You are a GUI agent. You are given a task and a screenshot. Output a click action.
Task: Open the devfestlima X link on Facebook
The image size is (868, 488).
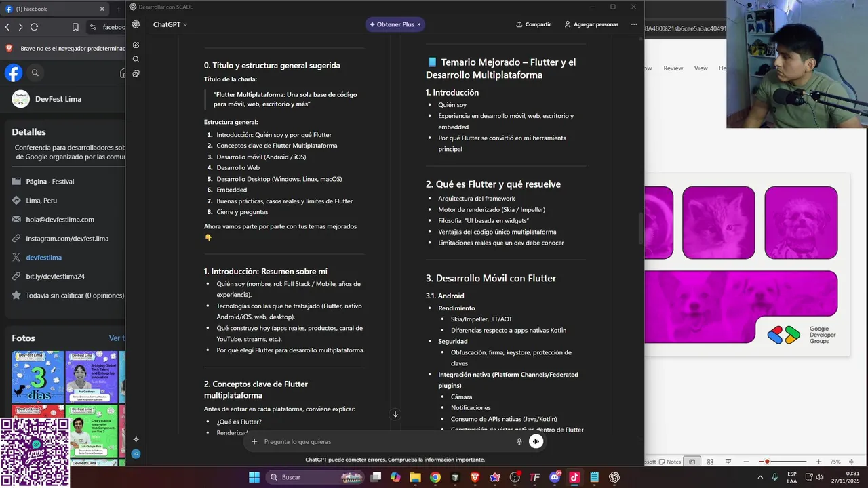pos(43,258)
